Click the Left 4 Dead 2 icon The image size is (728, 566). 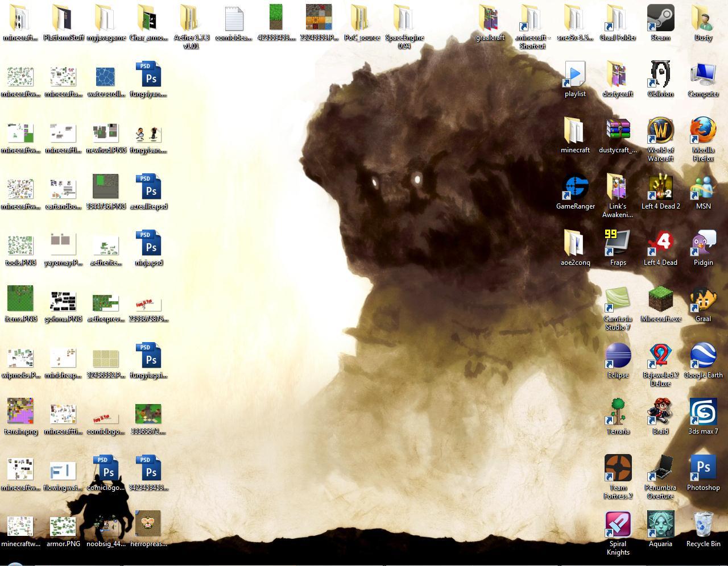pos(660,188)
